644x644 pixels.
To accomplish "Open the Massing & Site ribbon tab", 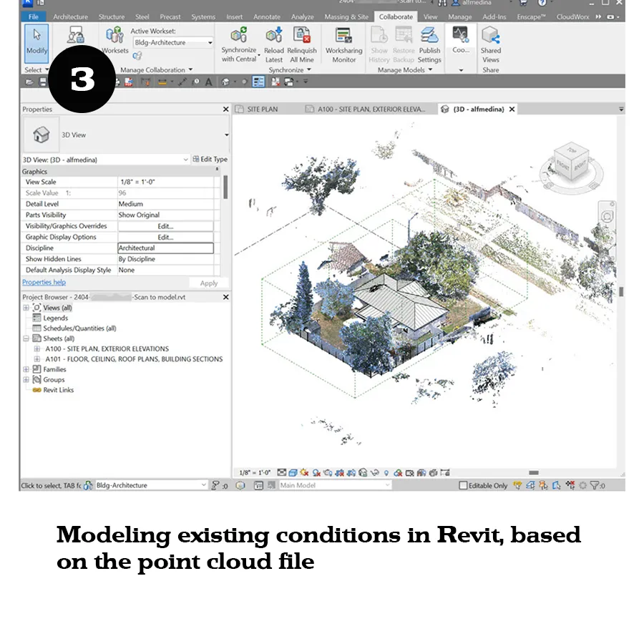I will tap(346, 17).
